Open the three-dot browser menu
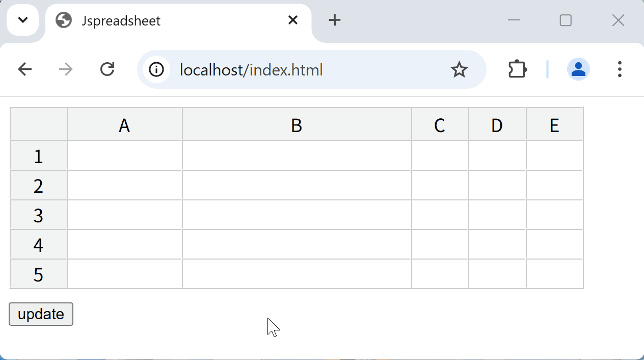644x360 pixels. [x=619, y=69]
